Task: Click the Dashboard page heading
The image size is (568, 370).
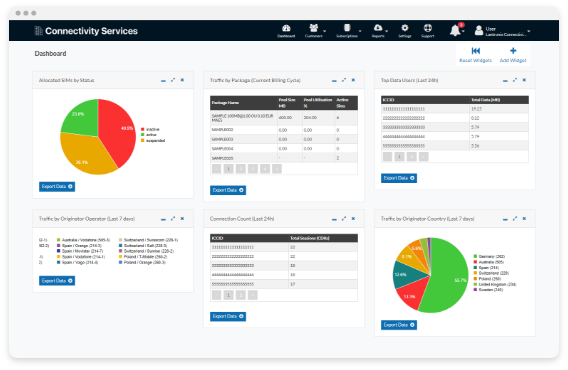Action: coord(50,54)
